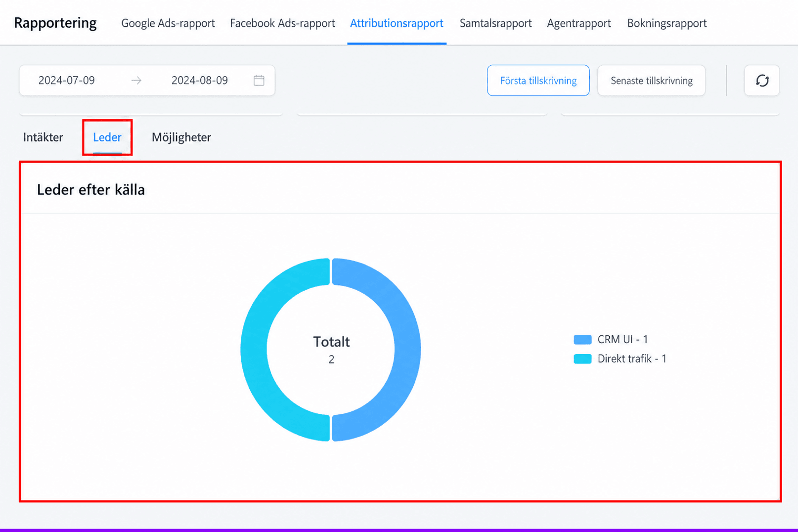Open the calendar date picker icon
The width and height of the screenshot is (798, 532).
click(x=259, y=81)
